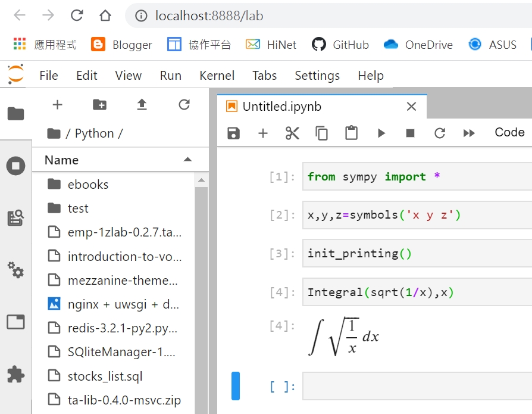Restart kernel and run all cells
This screenshot has width=532, height=414.
click(469, 133)
